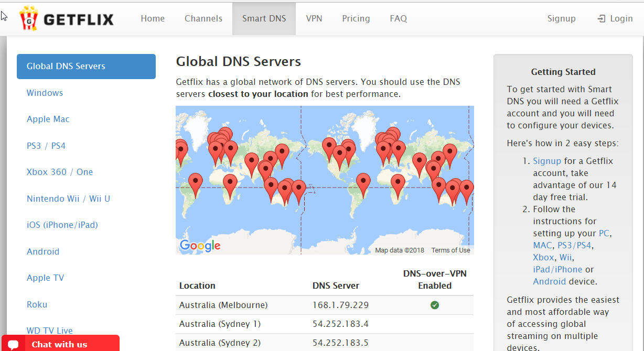Click the Signup link in Getting Started

547,161
